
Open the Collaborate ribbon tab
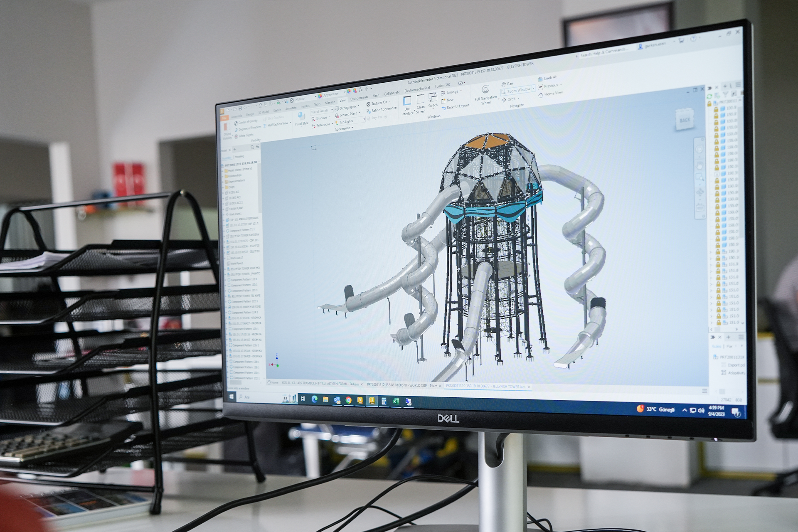click(392, 93)
